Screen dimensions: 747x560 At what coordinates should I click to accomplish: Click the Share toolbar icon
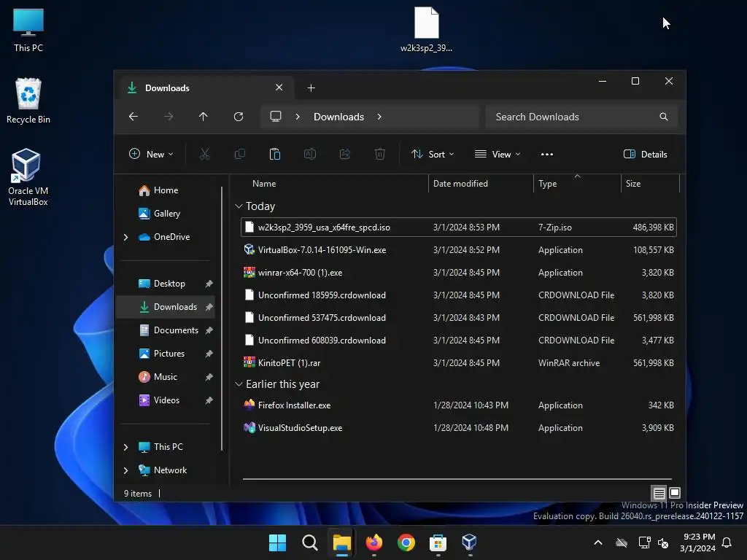click(x=345, y=154)
